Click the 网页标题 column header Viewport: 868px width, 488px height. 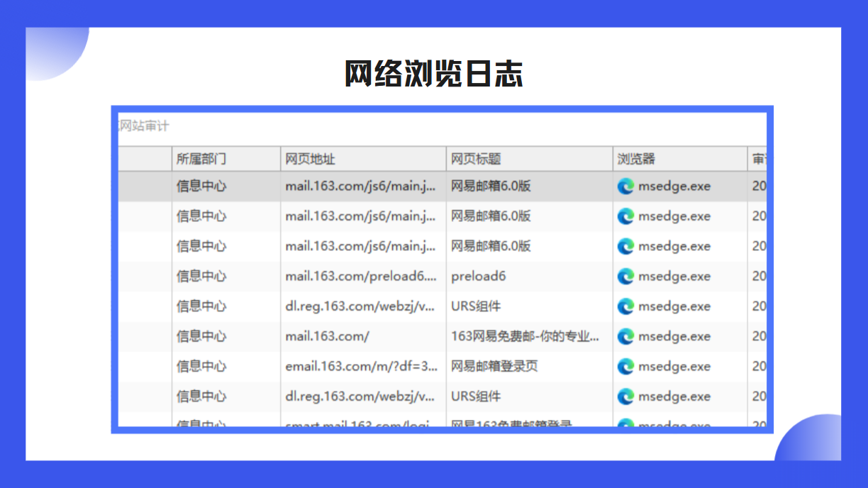[x=530, y=159]
